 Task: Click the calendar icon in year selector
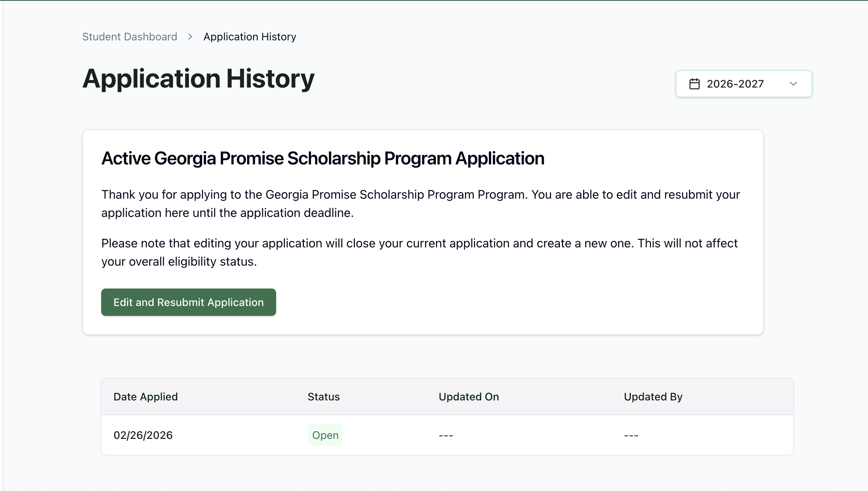(x=694, y=84)
